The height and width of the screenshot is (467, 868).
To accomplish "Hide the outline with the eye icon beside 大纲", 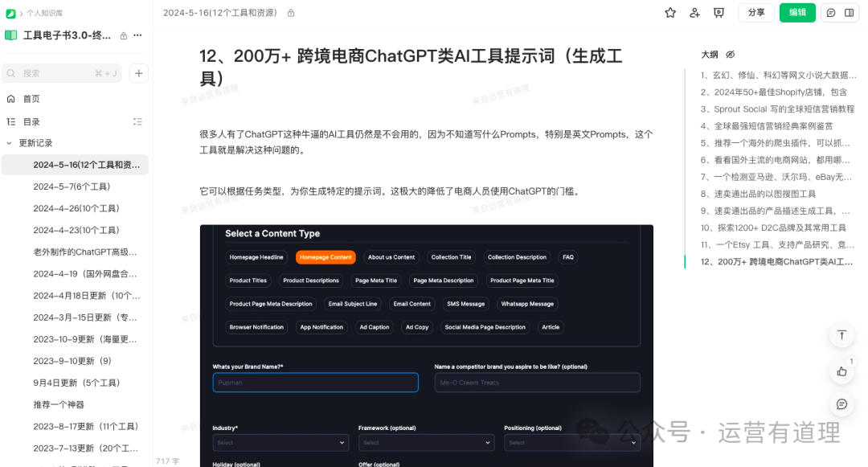I will (730, 54).
